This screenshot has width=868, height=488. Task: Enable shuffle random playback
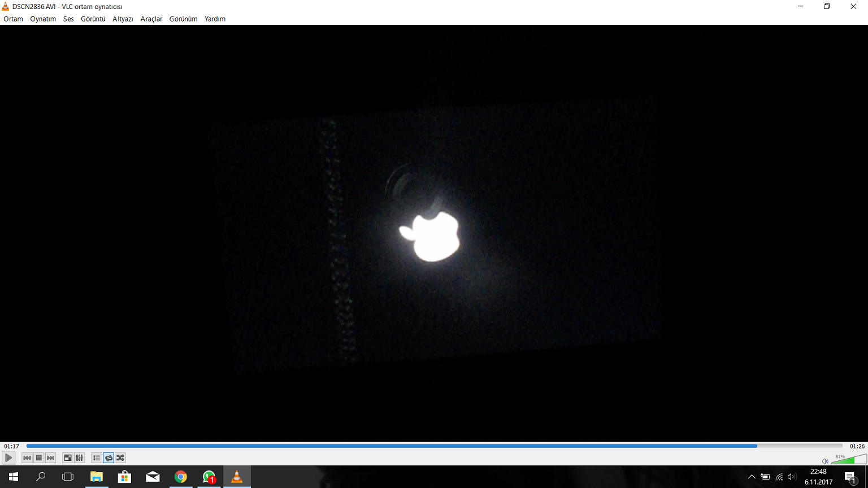120,458
